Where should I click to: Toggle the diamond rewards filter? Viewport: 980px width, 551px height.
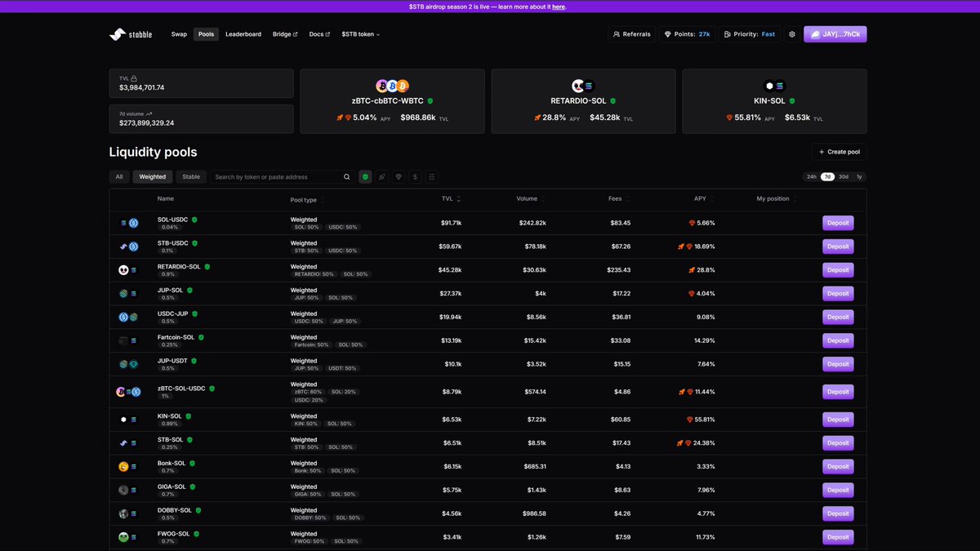coord(399,176)
